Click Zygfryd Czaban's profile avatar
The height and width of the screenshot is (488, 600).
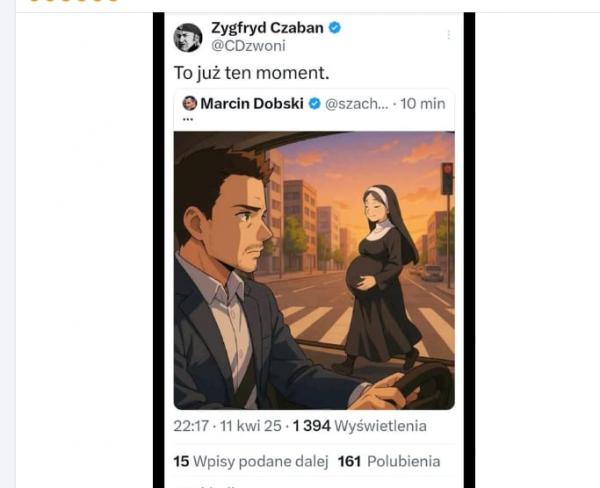(188, 37)
